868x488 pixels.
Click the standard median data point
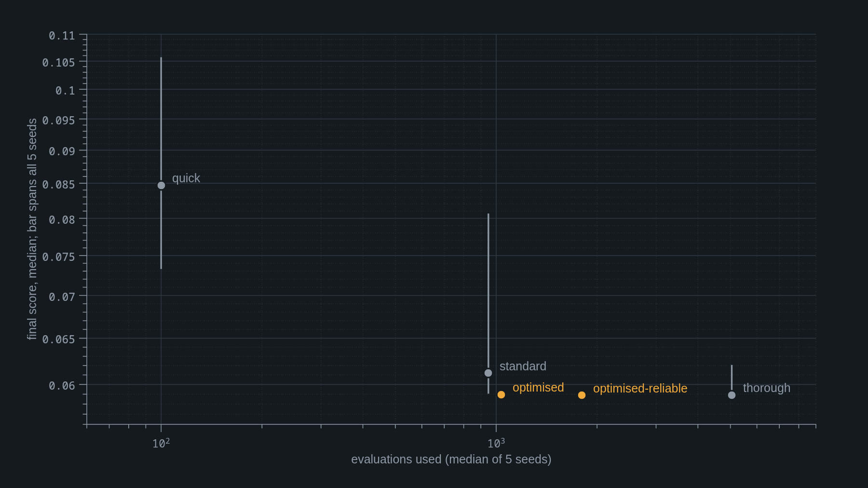pos(488,373)
